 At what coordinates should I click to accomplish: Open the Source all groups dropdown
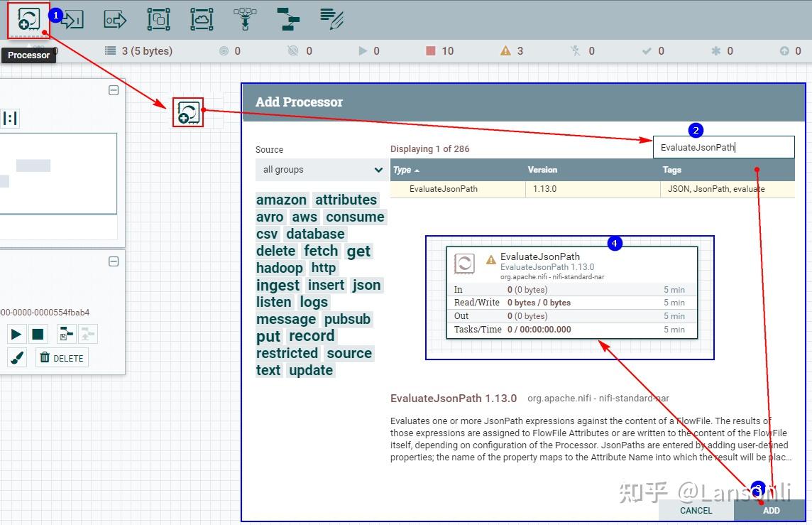pos(321,170)
